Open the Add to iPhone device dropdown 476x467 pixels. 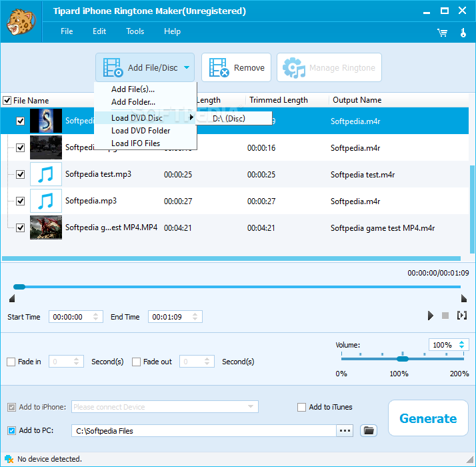coord(251,406)
